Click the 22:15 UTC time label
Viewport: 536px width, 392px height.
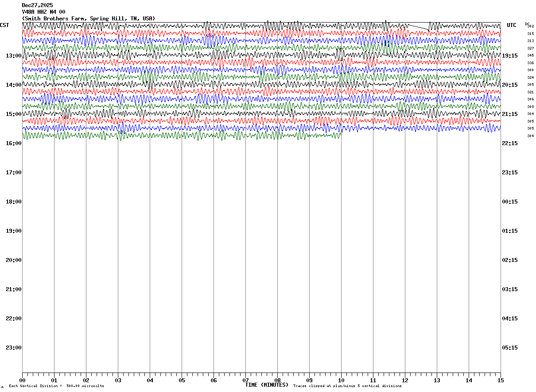pos(510,143)
